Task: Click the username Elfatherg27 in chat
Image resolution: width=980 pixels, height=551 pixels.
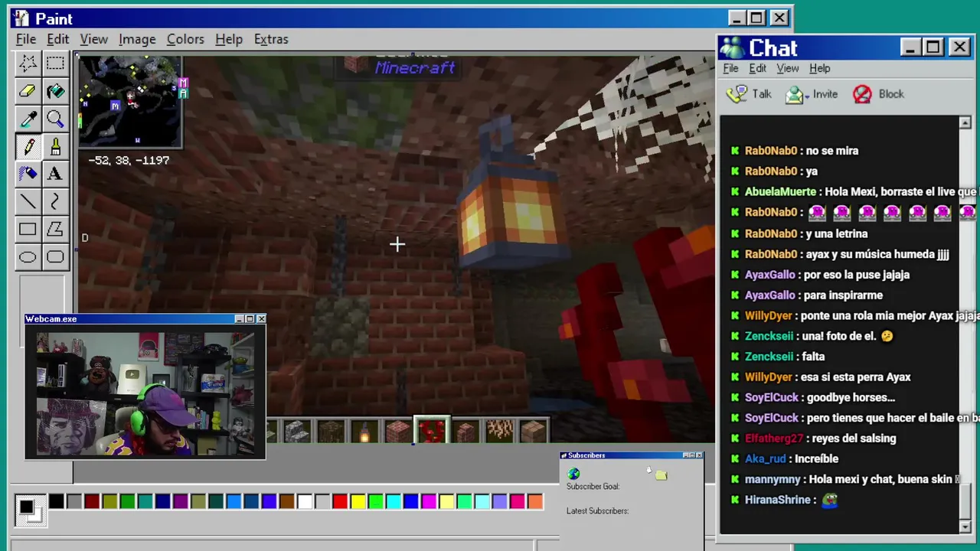Action: [774, 438]
